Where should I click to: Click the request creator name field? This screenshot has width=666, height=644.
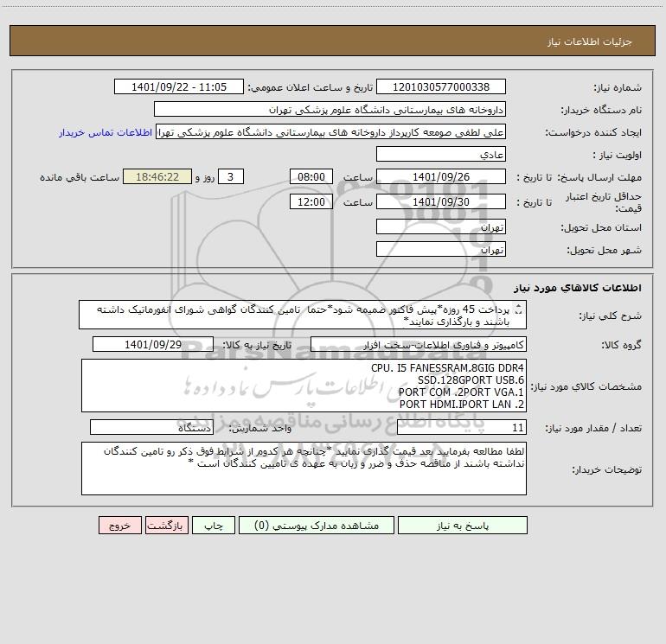click(330, 131)
